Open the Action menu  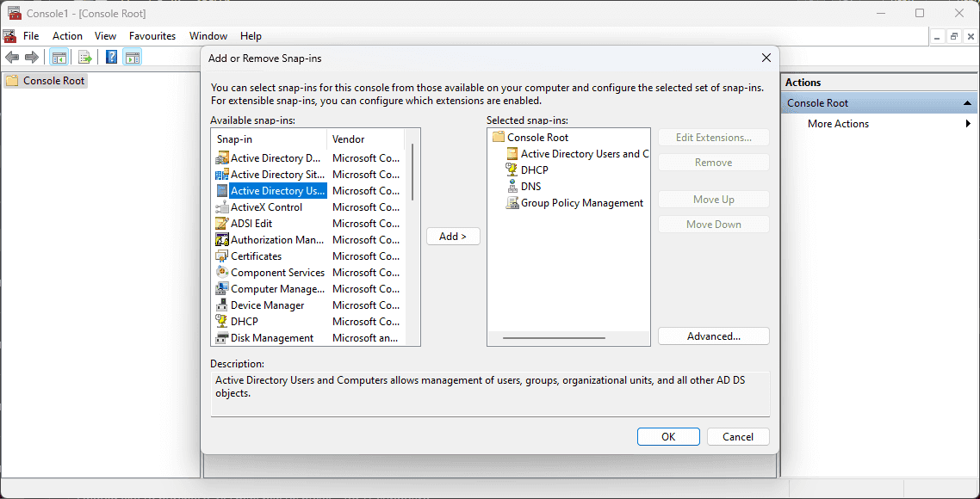point(67,36)
